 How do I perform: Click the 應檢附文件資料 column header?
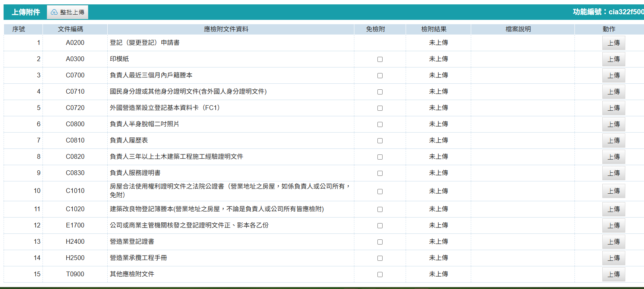click(226, 29)
